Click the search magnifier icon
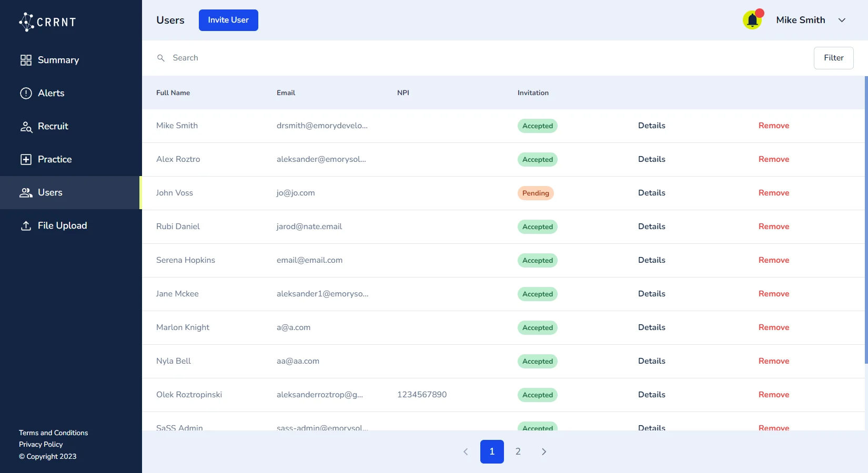868x473 pixels. [161, 58]
